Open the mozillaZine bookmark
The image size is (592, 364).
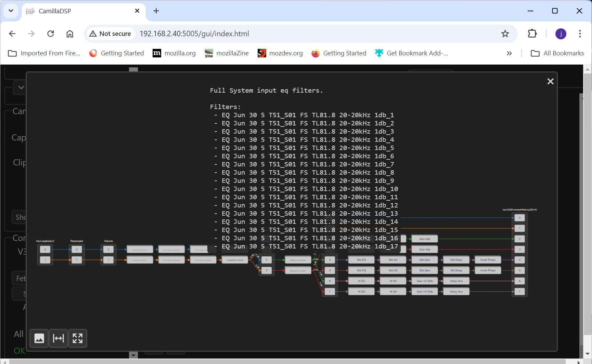pos(227,53)
